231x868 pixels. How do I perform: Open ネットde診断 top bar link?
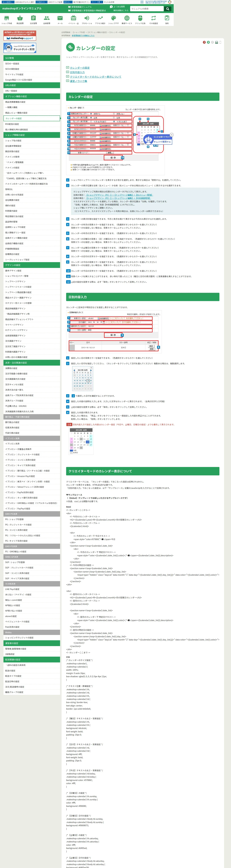[x=109, y=2]
